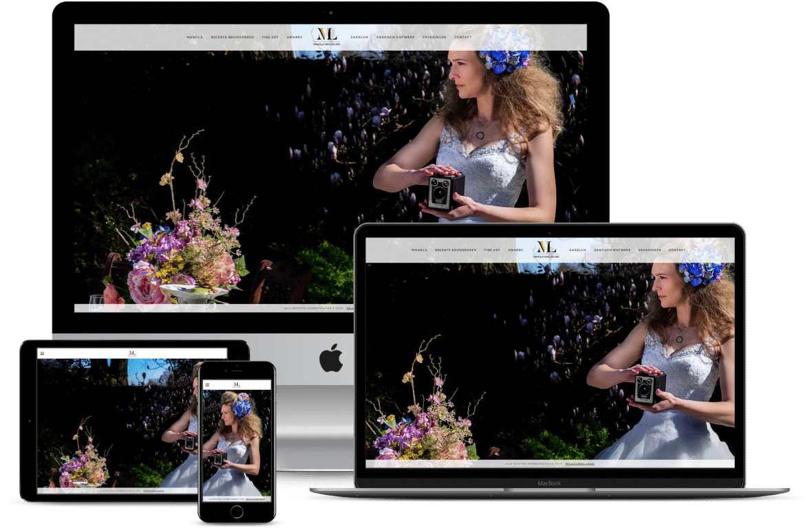Open Ervaringen on the MacBook navigation
This screenshot has height=528, width=812.
[x=650, y=250]
